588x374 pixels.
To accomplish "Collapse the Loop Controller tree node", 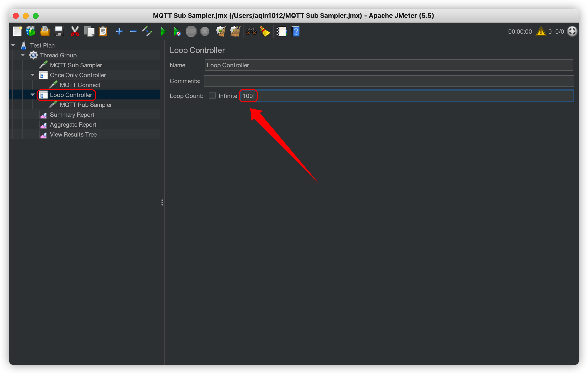I will 32,94.
